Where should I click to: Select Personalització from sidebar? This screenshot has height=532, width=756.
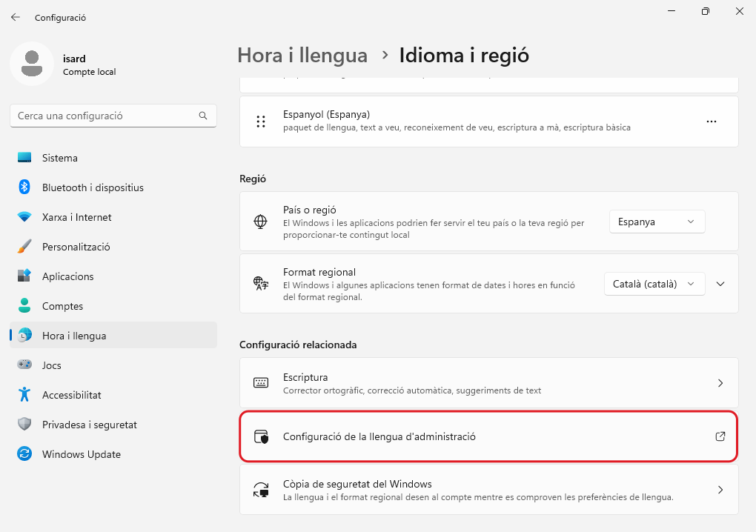[76, 247]
